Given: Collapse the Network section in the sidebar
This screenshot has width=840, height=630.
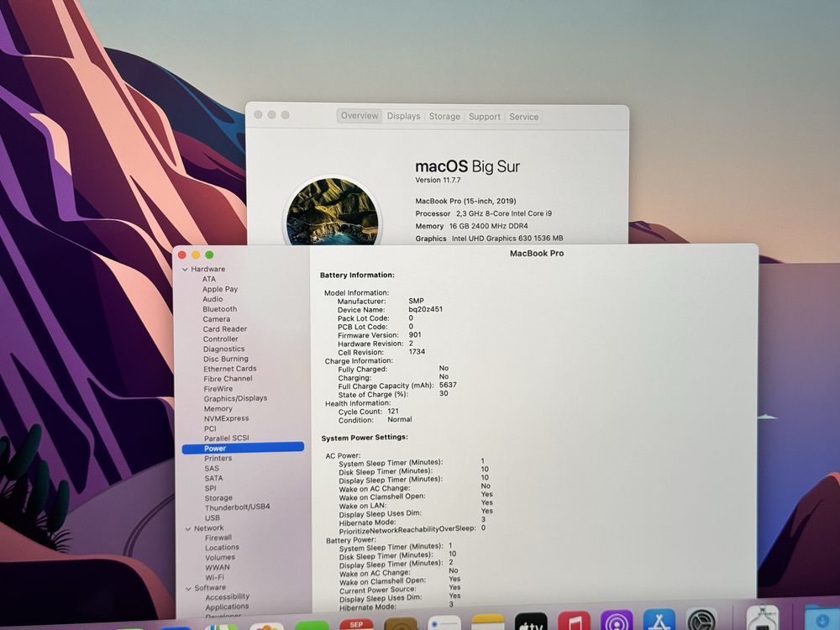Looking at the screenshot, I should click(x=188, y=528).
